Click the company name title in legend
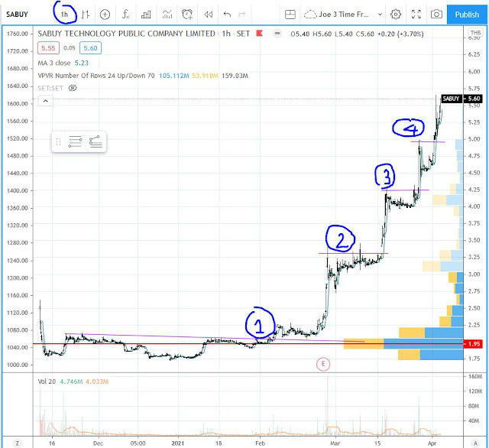Image resolution: width=489 pixels, height=448 pixels. (126, 34)
